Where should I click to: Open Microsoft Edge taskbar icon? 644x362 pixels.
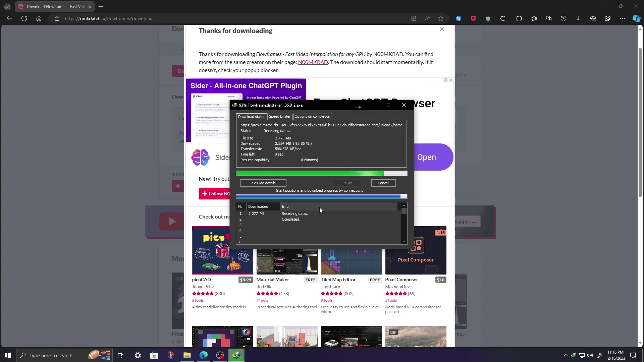click(204, 355)
